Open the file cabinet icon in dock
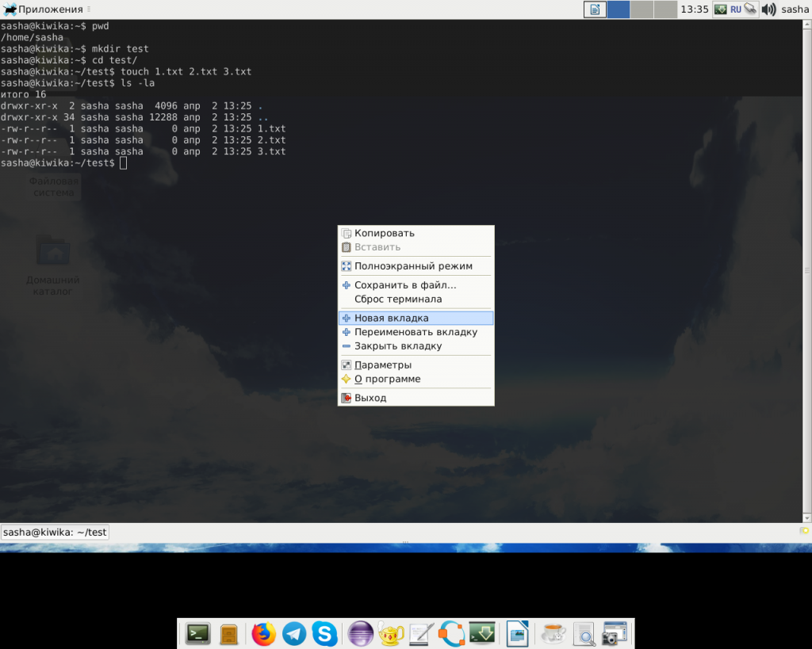Image resolution: width=812 pixels, height=649 pixels. pyautogui.click(x=229, y=634)
